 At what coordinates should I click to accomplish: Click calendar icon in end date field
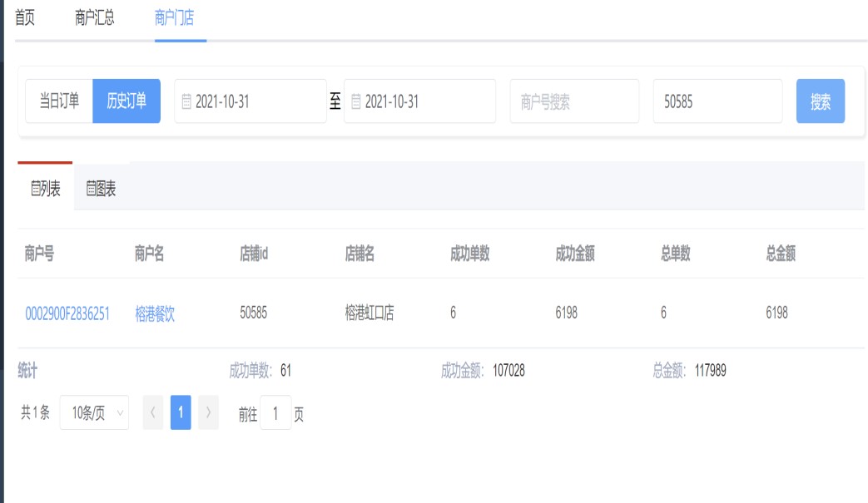(356, 101)
